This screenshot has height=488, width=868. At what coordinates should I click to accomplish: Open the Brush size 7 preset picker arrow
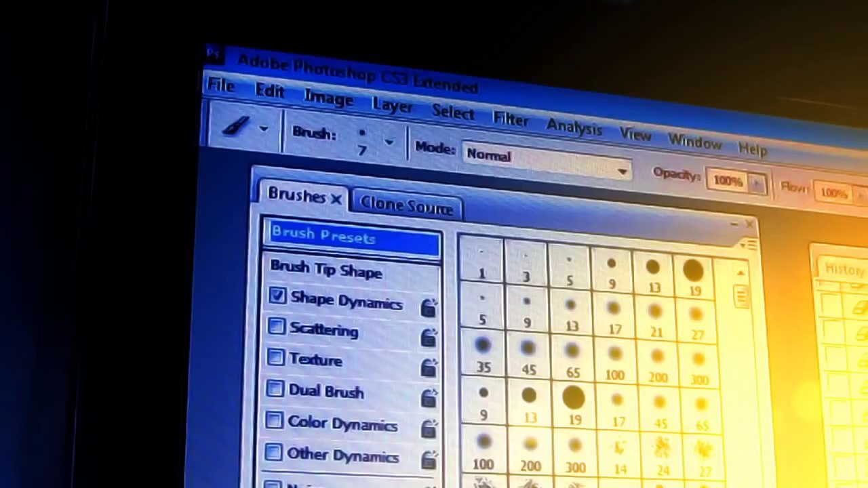389,142
